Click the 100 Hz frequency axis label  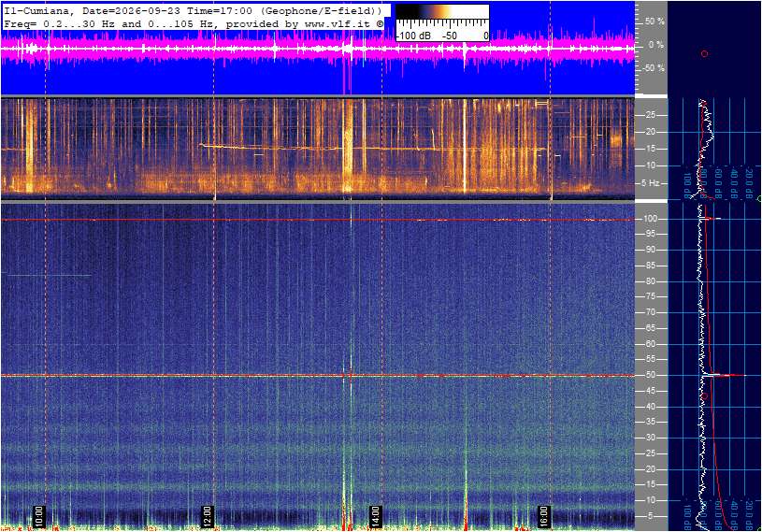(649, 219)
